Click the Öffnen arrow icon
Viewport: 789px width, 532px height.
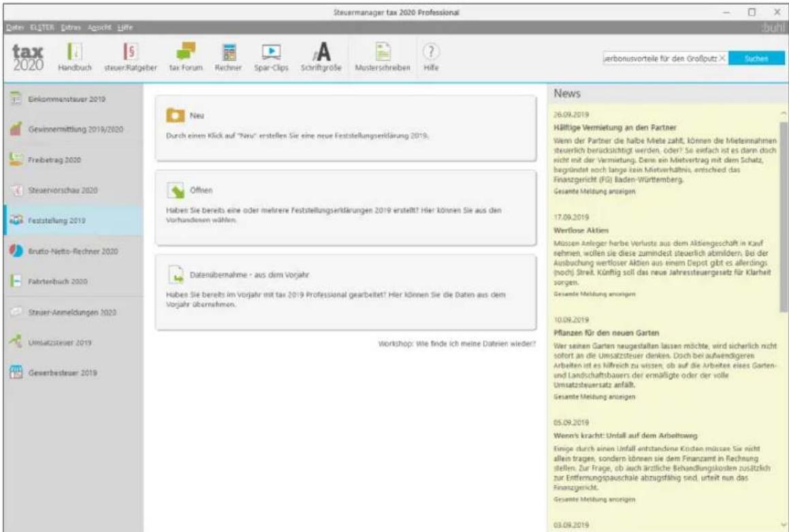tap(176, 190)
